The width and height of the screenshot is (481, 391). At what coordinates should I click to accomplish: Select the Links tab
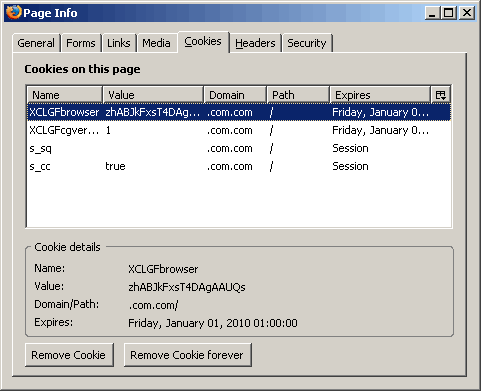pos(119,43)
